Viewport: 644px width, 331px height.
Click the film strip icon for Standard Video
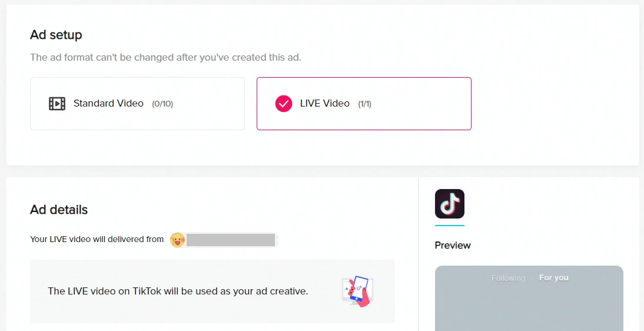(57, 104)
